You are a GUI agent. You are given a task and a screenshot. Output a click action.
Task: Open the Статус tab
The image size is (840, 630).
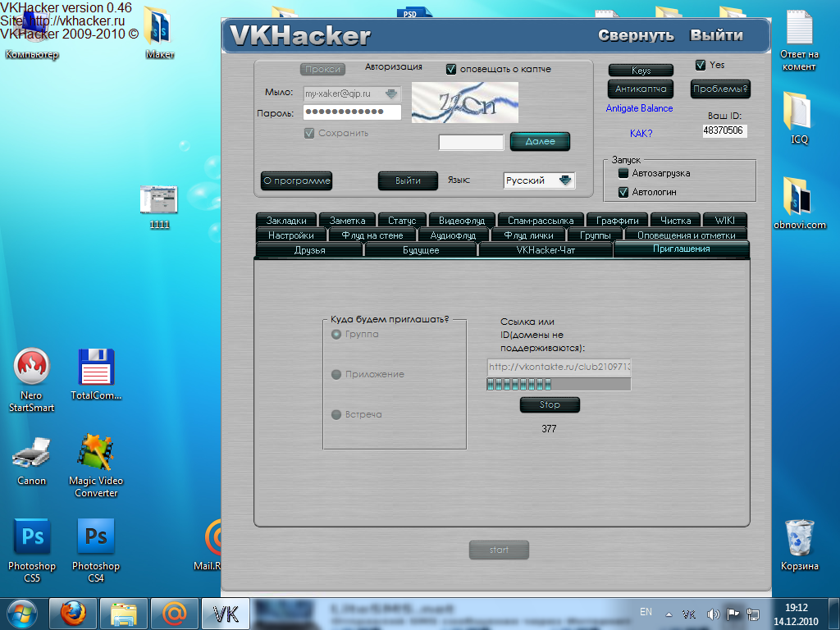(x=402, y=220)
